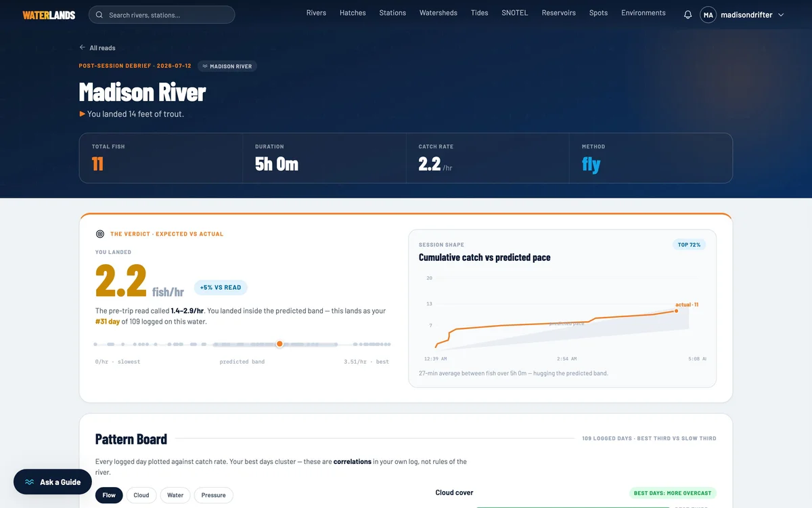The width and height of the screenshot is (812, 508).
Task: Open the SNOTEL nav item
Action: pyautogui.click(x=515, y=13)
